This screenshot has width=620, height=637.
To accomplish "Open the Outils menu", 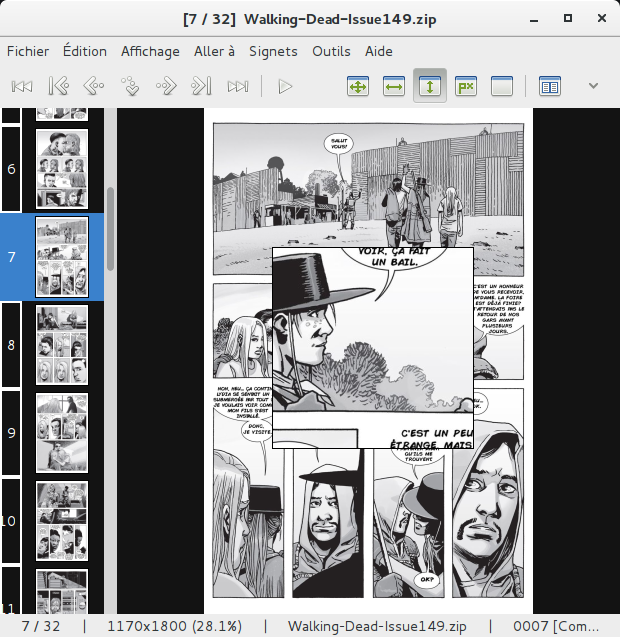I will click(x=331, y=51).
